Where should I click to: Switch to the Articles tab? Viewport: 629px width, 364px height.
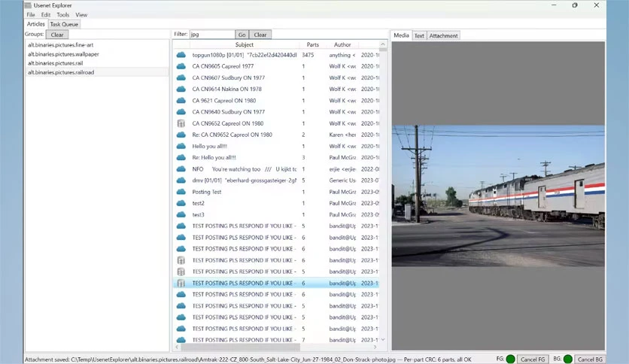coord(36,24)
